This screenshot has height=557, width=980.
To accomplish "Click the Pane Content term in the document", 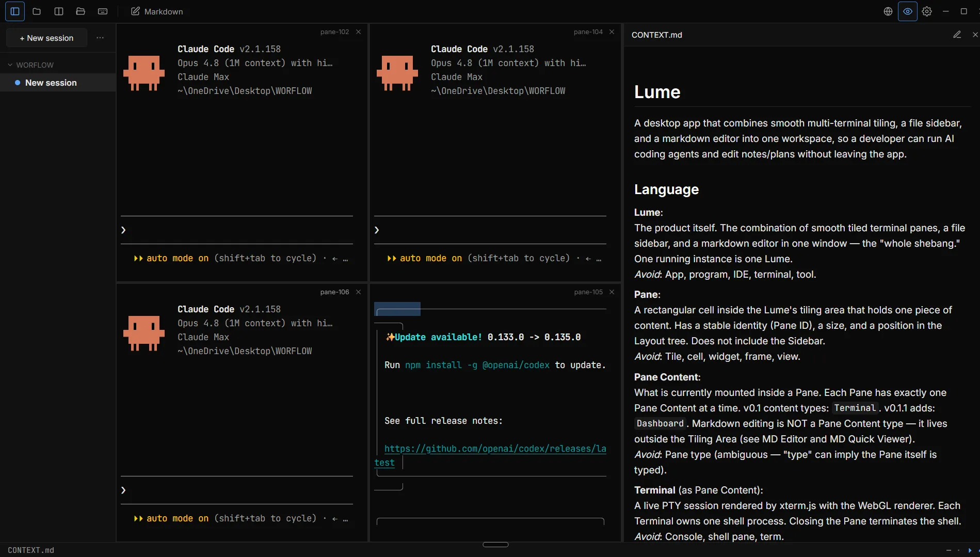I will click(x=666, y=377).
